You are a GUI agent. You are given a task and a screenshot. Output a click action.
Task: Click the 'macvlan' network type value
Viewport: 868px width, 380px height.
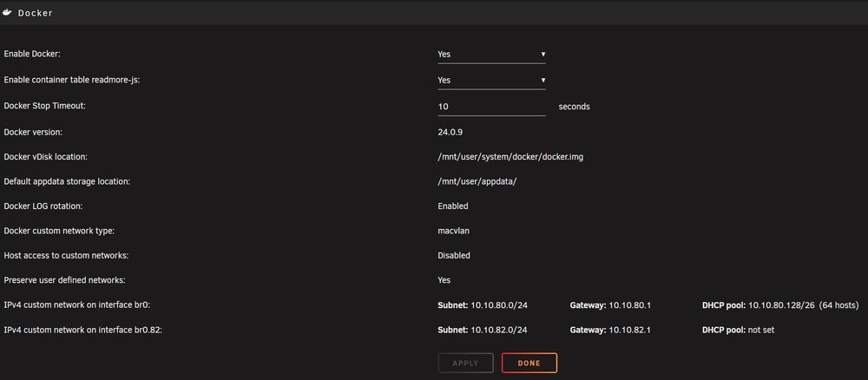pyautogui.click(x=453, y=231)
